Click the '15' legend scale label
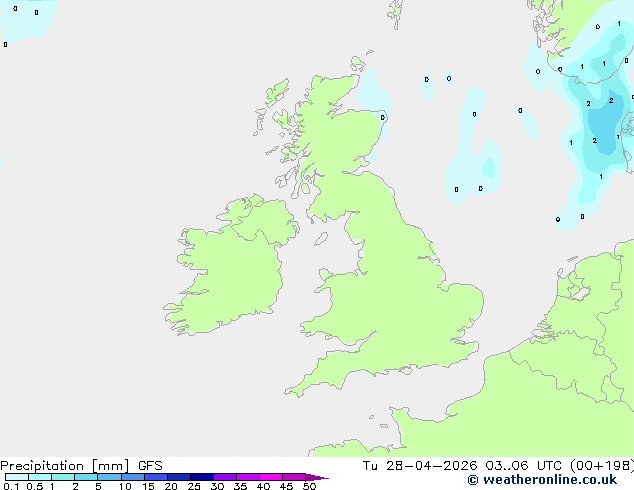 click(148, 486)
